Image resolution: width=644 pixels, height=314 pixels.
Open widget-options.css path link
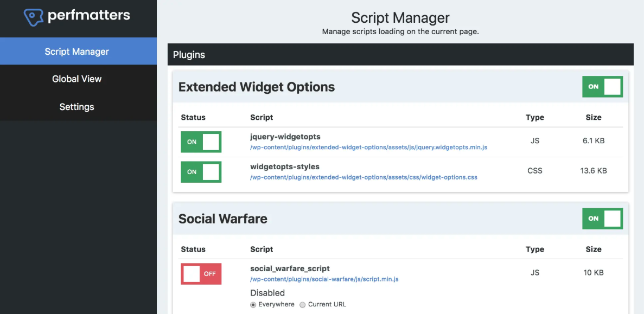[x=364, y=177]
